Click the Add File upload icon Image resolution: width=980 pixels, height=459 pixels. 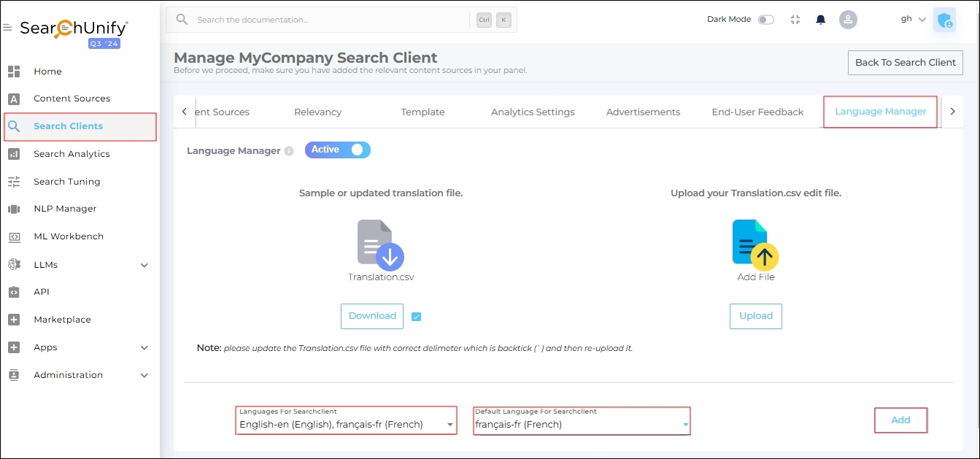755,245
